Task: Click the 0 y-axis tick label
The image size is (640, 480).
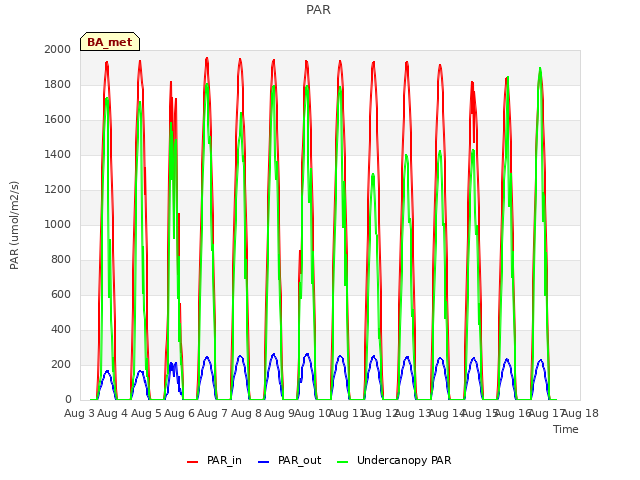Action: pyautogui.click(x=68, y=400)
